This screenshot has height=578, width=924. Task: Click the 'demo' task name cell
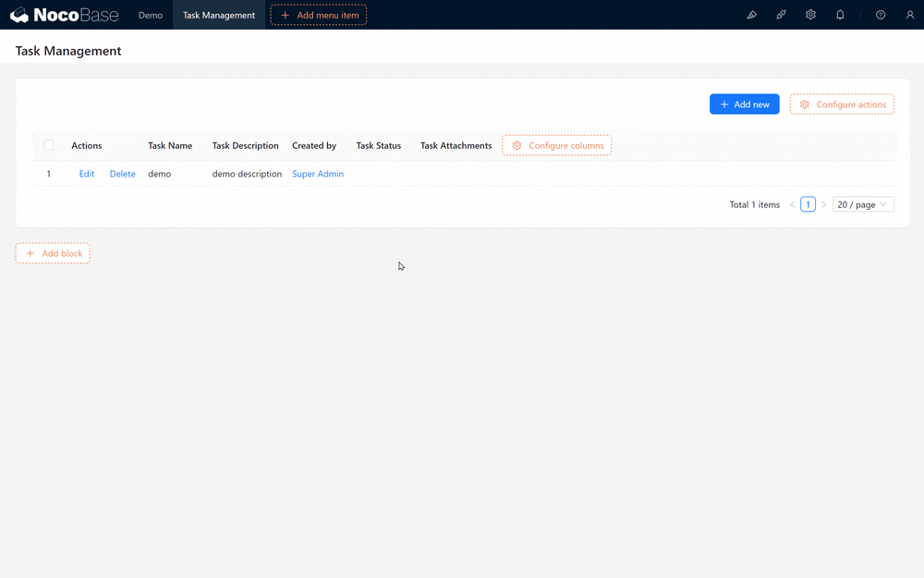tap(160, 174)
